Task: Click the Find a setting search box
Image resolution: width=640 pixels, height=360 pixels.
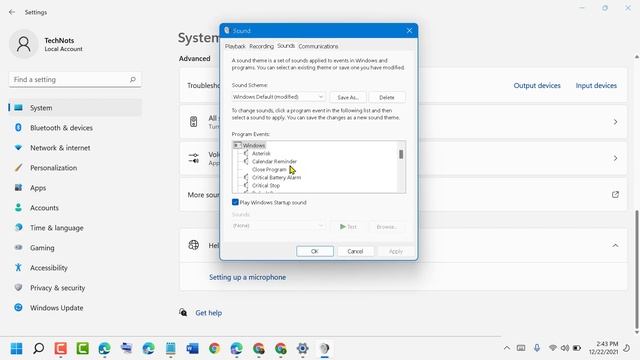Action: [x=75, y=80]
